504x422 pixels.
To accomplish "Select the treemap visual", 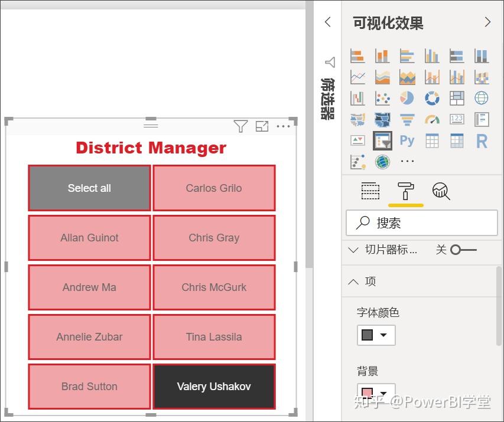I will click(456, 99).
